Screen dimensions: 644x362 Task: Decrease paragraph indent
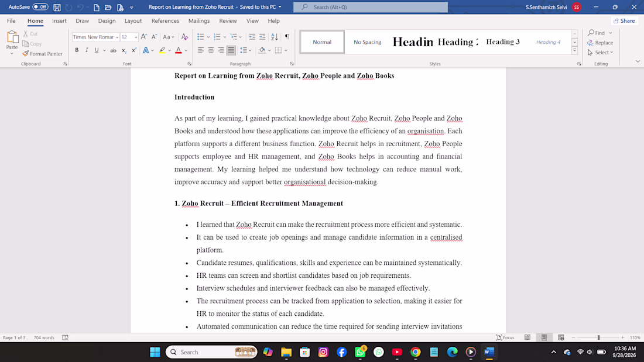coord(252,37)
